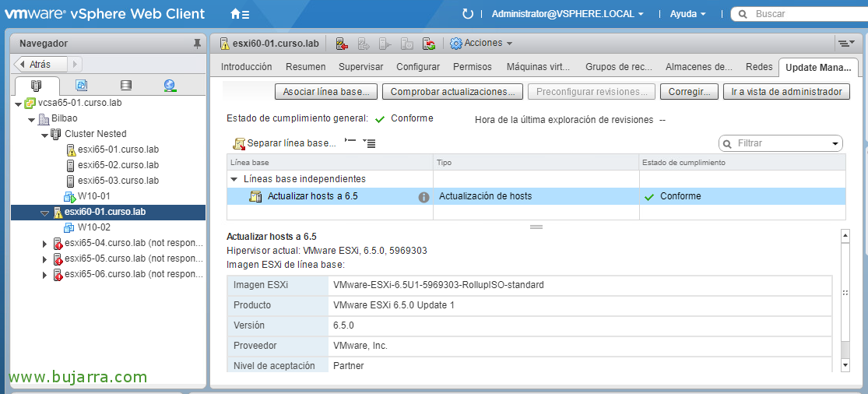
Task: Click the vCenter icon for vcsa65-01.curso.lab
Action: tap(30, 103)
